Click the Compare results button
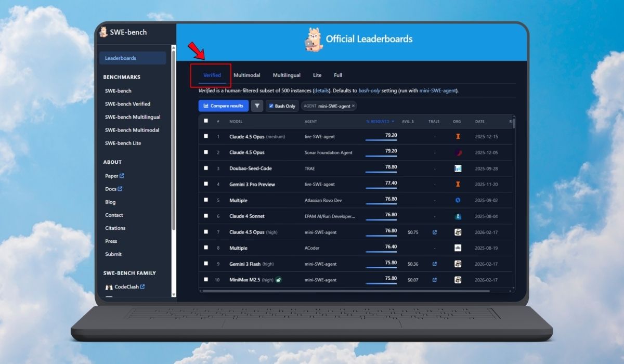The width and height of the screenshot is (624, 364). pos(224,106)
